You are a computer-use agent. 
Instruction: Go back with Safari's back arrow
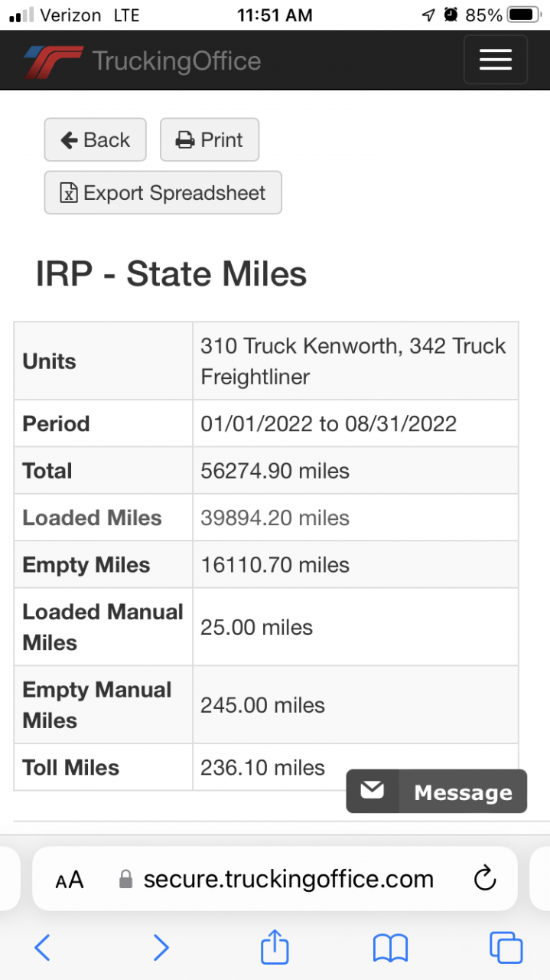point(43,948)
